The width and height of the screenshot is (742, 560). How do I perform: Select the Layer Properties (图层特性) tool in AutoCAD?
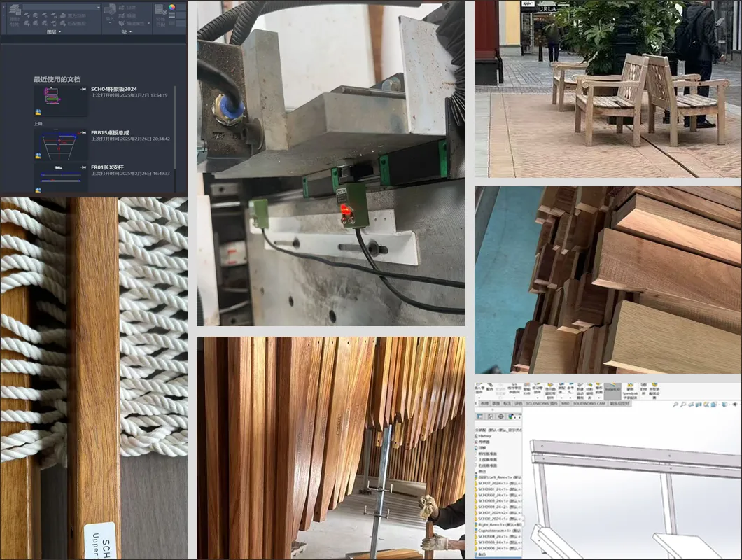15,13
